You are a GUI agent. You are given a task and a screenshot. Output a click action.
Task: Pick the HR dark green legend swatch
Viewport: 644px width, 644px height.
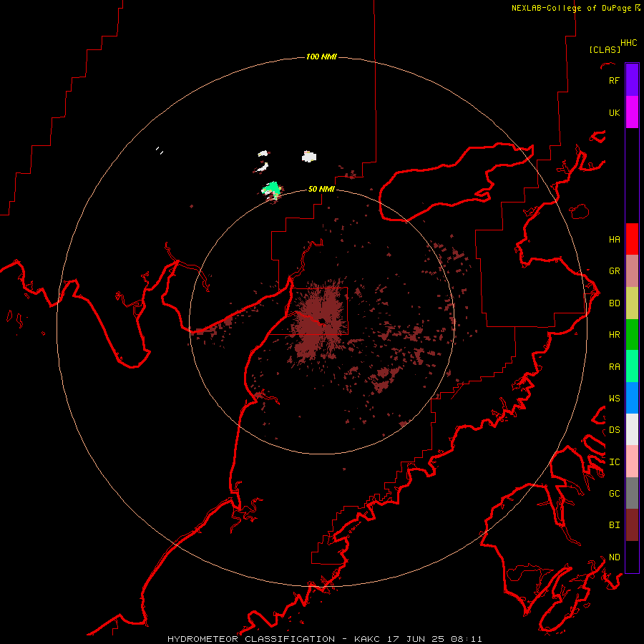[x=632, y=334]
